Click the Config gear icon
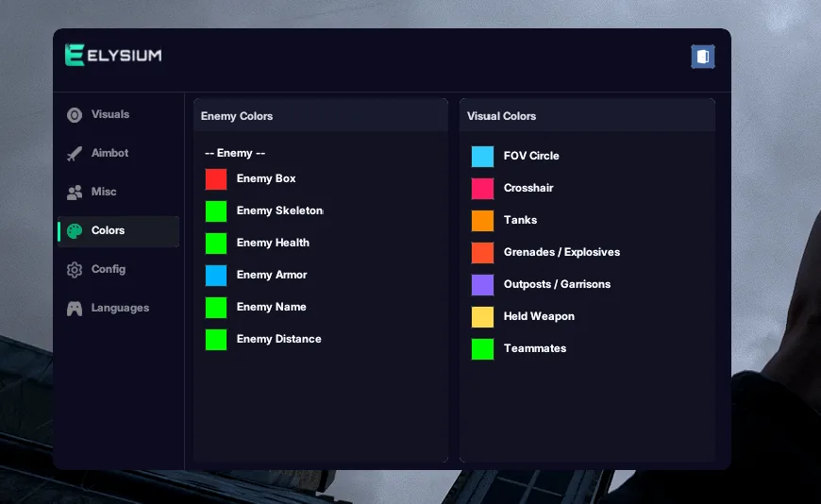This screenshot has width=821, height=504. (x=75, y=270)
